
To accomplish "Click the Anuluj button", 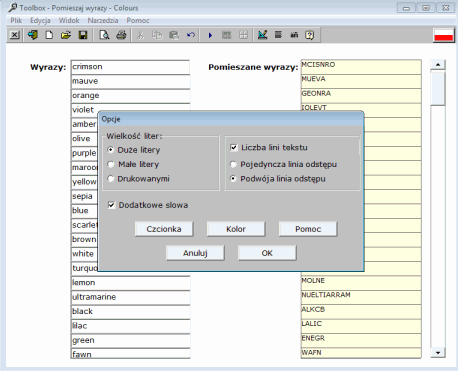I will click(195, 253).
